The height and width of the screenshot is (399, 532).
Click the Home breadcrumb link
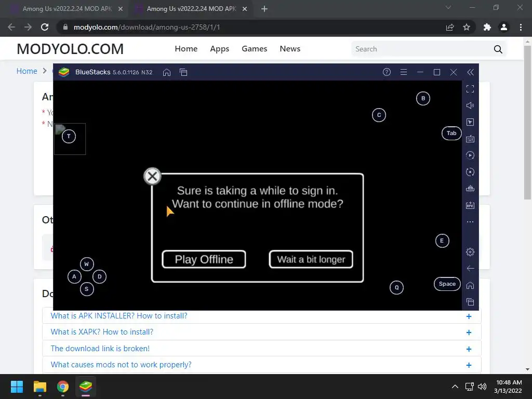[27, 71]
